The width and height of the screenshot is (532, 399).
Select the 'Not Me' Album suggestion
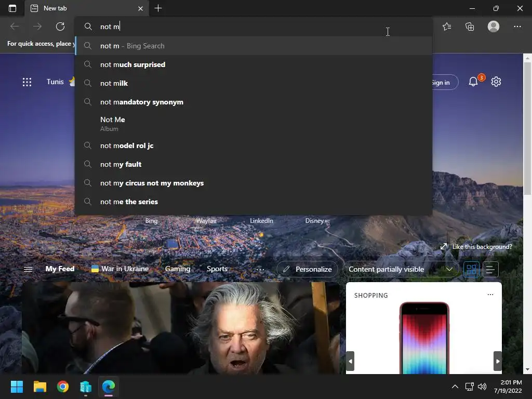coord(253,124)
